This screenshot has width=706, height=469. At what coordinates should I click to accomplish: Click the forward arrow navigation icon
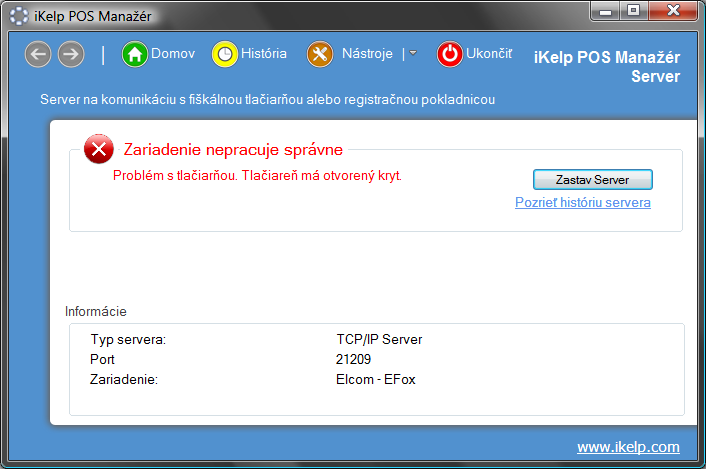coord(71,54)
